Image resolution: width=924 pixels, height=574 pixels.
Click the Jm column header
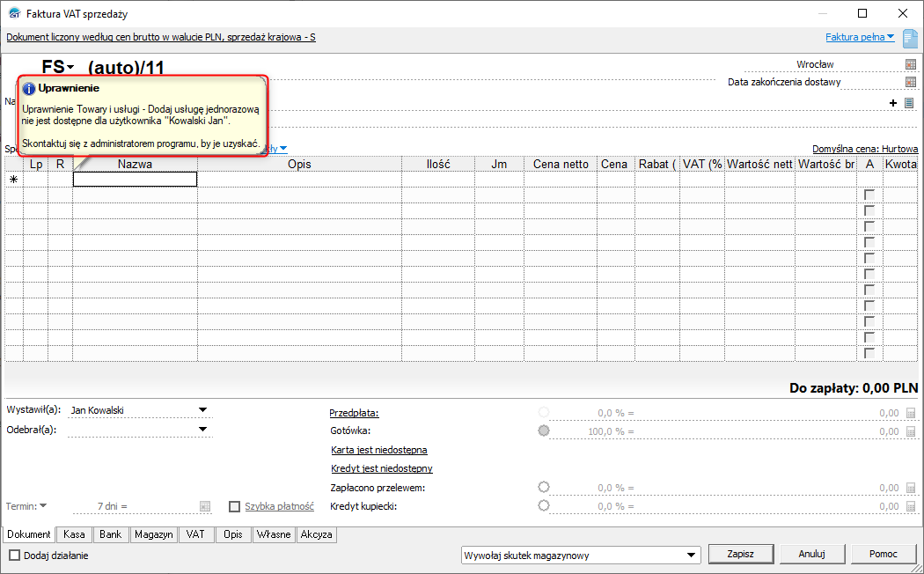point(499,165)
